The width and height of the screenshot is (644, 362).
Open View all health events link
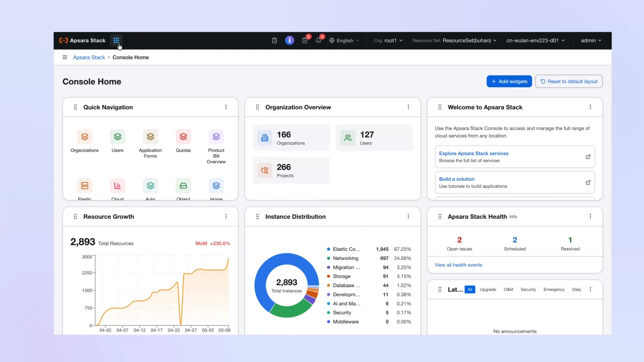click(x=458, y=265)
